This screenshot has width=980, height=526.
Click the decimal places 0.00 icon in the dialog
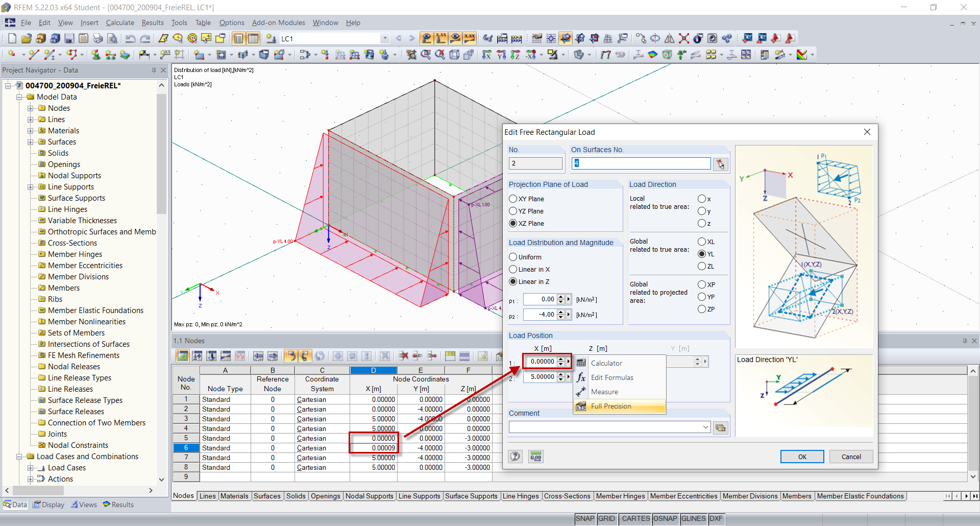pos(535,457)
